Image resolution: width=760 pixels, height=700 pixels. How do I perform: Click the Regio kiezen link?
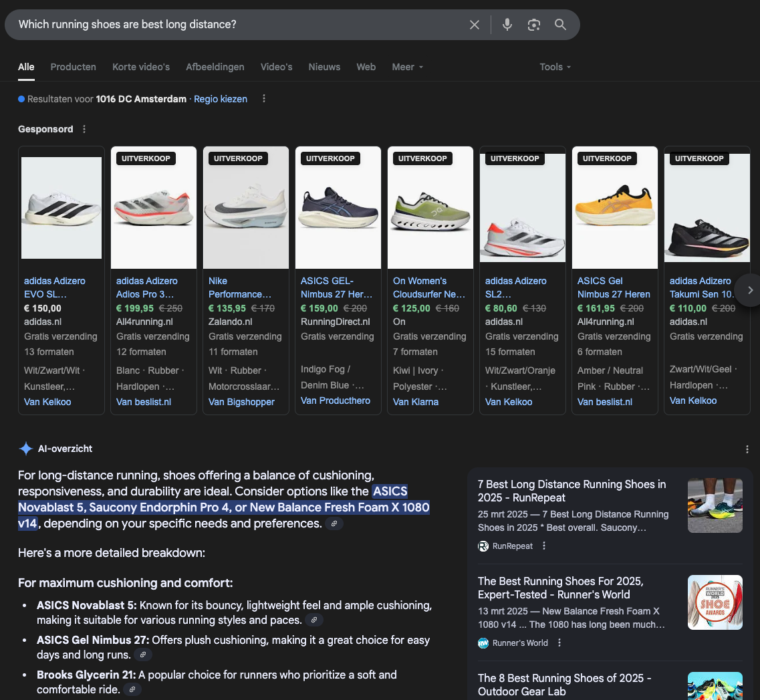[x=221, y=99]
